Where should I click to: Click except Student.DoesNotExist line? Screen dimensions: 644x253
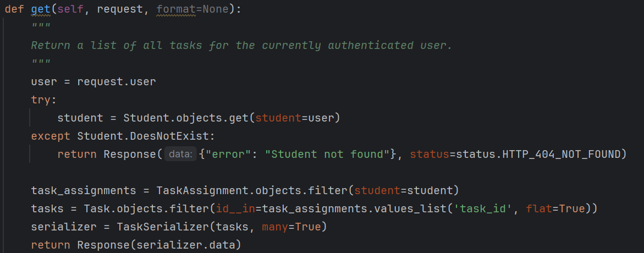coord(123,136)
